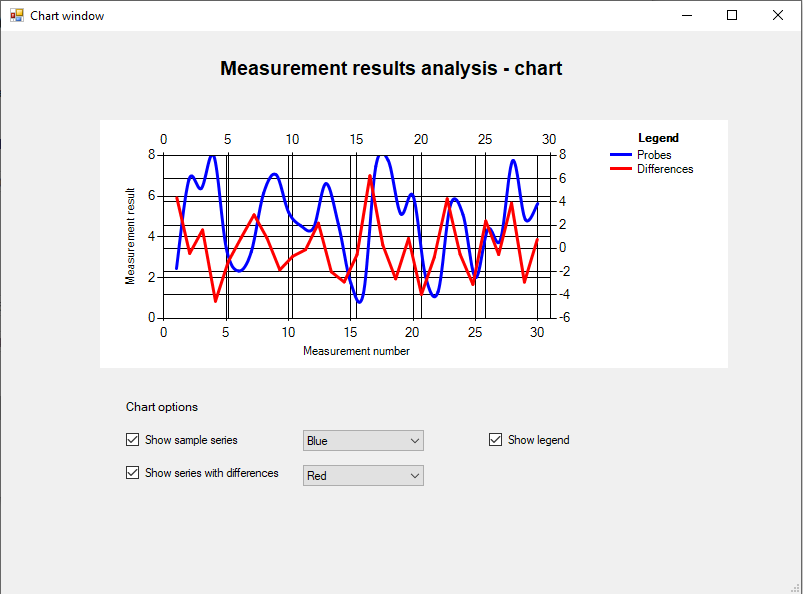Click the window resize grip corner
Viewport: 803px width, 594px height.
pos(795,588)
